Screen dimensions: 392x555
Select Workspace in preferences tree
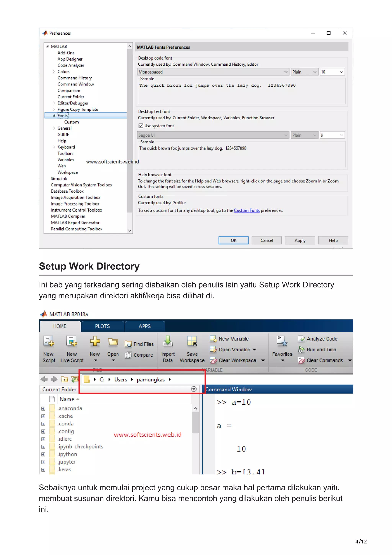coord(68,172)
